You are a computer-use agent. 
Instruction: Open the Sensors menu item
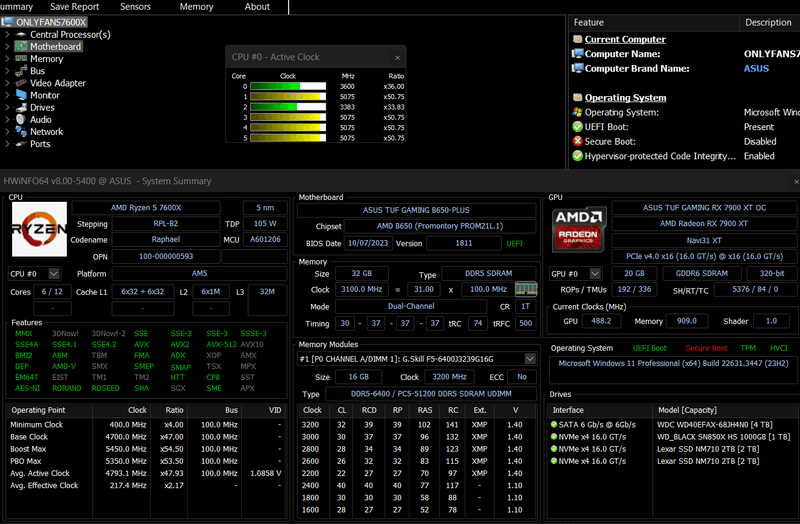pos(135,7)
